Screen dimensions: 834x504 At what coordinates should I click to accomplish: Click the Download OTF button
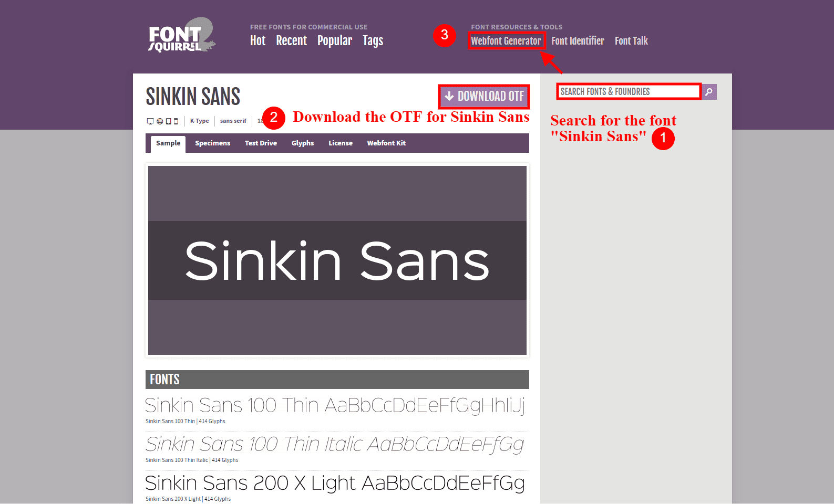coord(484,96)
